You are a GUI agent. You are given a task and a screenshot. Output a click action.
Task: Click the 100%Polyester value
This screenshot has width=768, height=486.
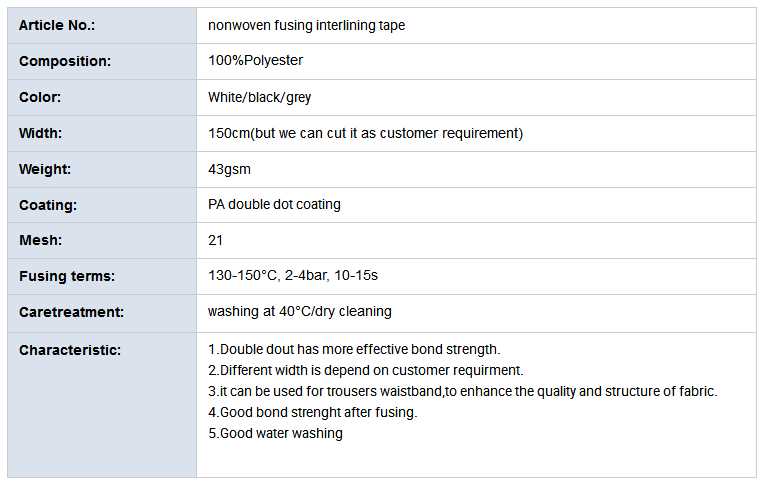coord(255,61)
